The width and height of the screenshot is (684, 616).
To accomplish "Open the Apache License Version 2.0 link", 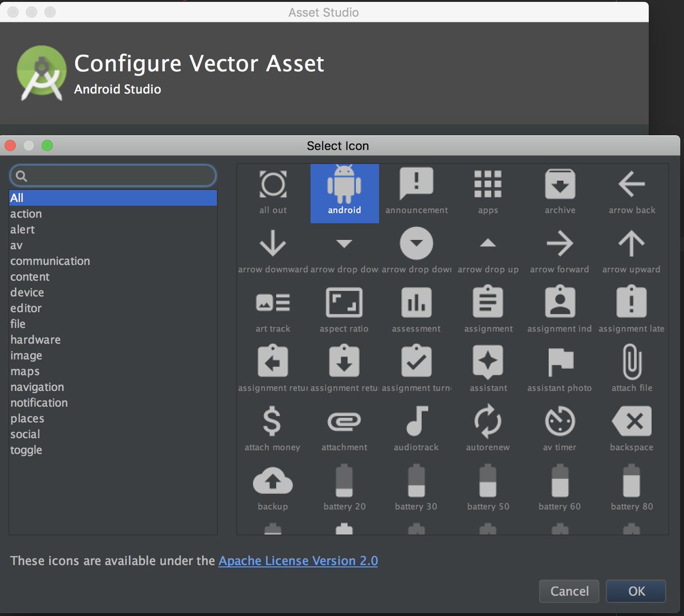I will pos(298,561).
